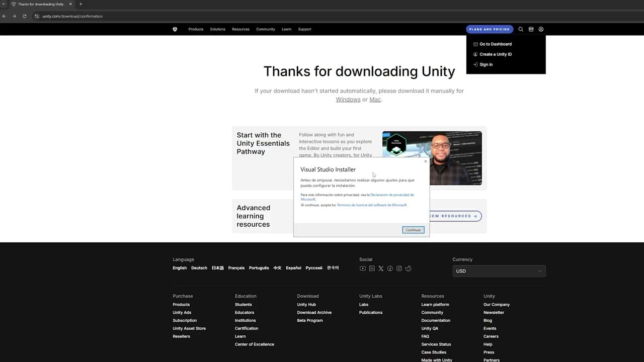Click the Windows manual download link
The height and width of the screenshot is (362, 644).
coord(348,99)
